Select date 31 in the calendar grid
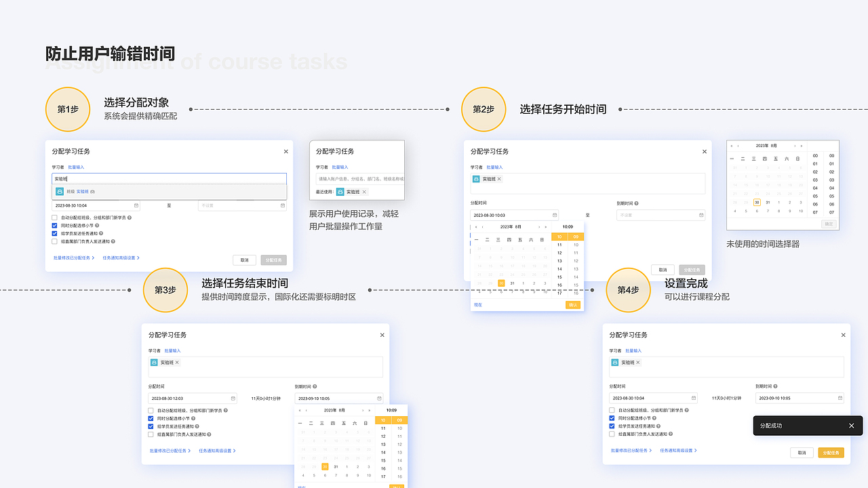The image size is (868, 488). tap(512, 283)
